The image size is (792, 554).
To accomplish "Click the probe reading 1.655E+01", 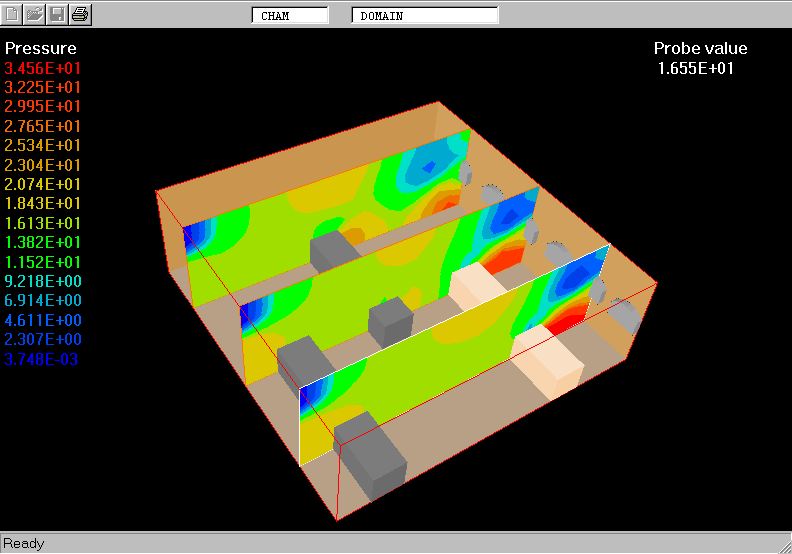I will coord(697,68).
